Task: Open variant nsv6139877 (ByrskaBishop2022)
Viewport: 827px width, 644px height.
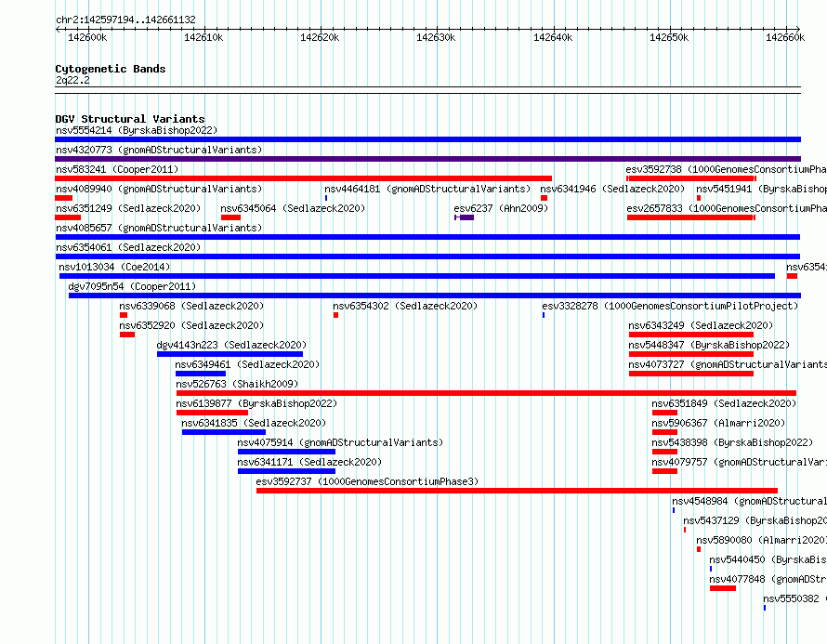Action: [256, 403]
